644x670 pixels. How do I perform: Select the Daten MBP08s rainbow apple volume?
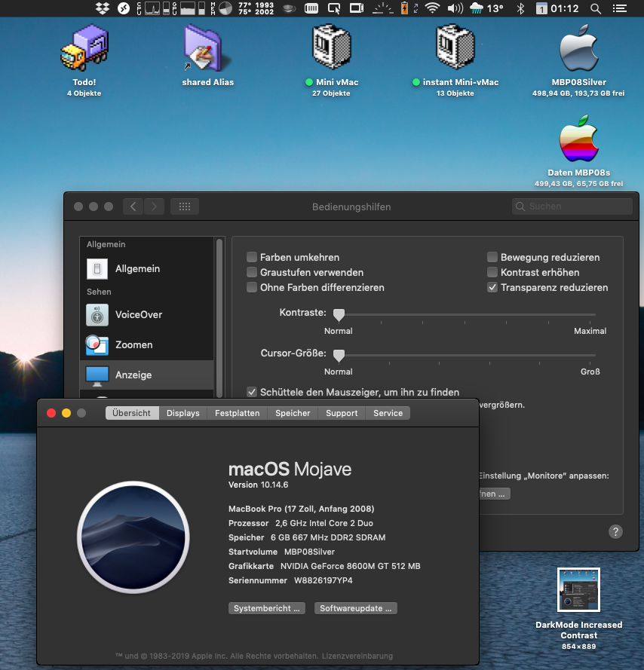(578, 138)
